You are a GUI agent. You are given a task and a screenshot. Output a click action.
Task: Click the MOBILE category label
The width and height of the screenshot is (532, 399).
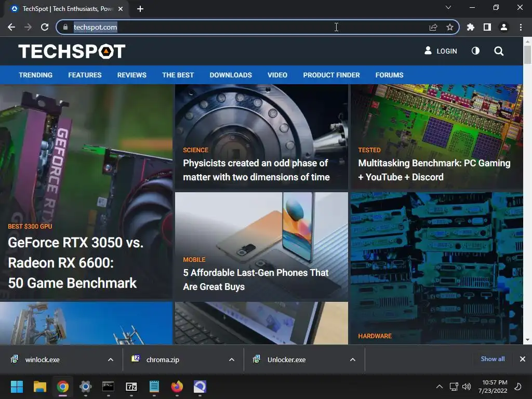(194, 260)
